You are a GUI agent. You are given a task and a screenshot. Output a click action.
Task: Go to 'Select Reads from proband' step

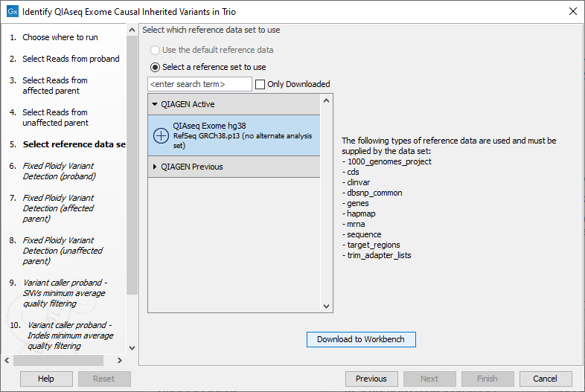71,59
